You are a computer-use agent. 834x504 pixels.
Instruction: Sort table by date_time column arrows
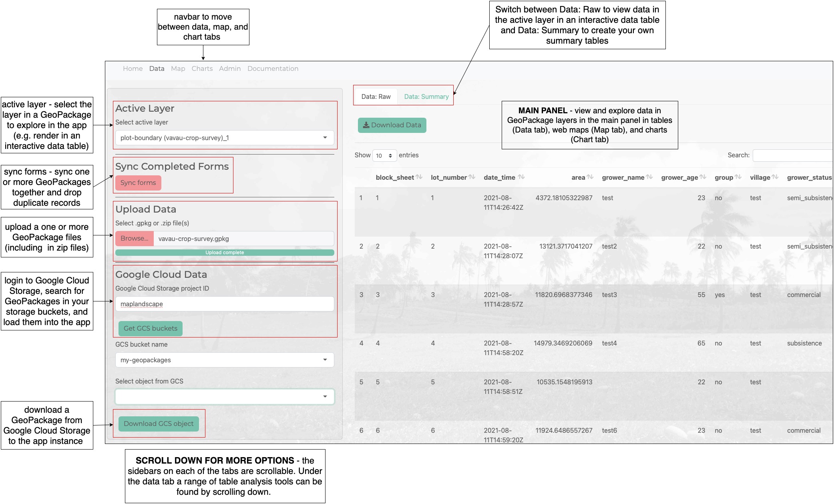(x=521, y=177)
